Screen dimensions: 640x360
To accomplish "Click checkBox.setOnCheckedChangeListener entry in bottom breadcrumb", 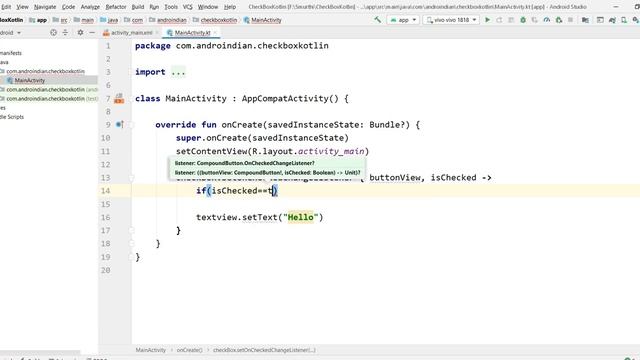I will [264, 350].
